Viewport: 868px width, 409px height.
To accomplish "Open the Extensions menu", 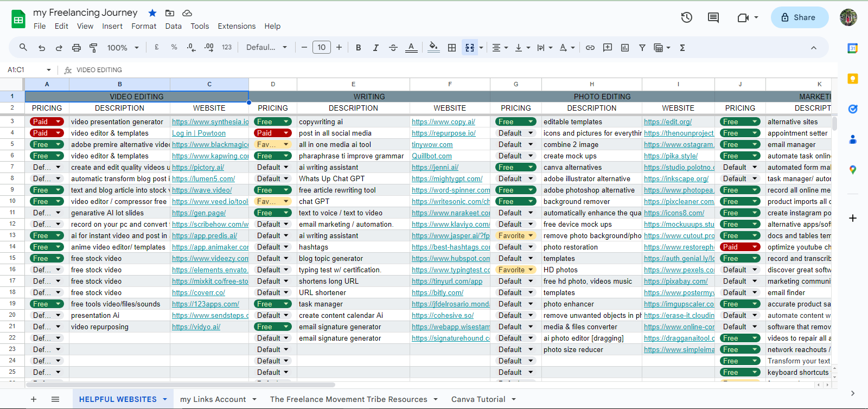I will click(237, 26).
